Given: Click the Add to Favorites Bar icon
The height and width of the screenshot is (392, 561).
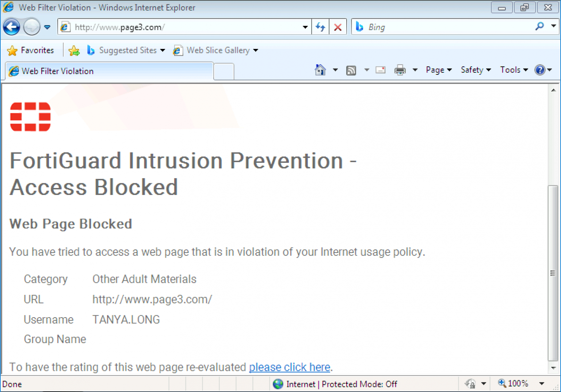Looking at the screenshot, I should coord(74,50).
